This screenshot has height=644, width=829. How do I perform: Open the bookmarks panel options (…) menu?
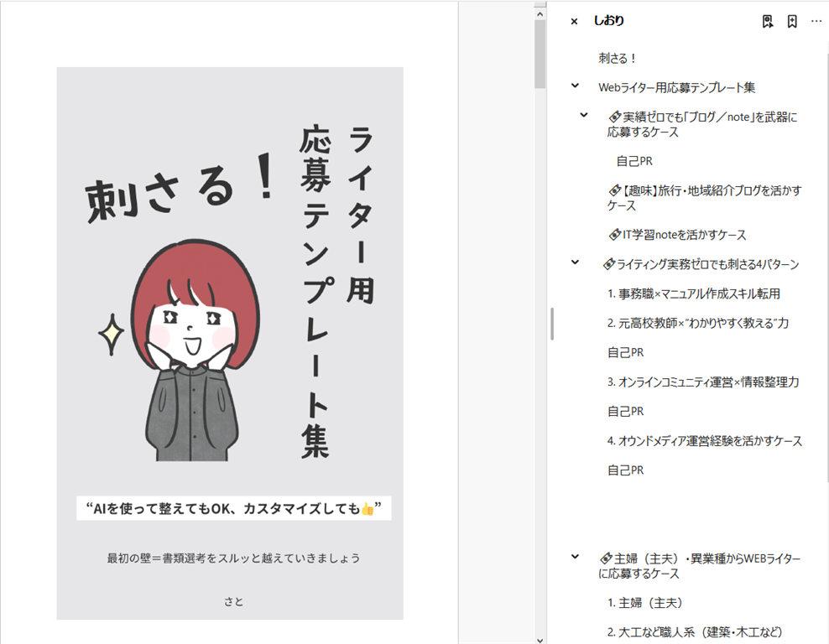point(816,22)
